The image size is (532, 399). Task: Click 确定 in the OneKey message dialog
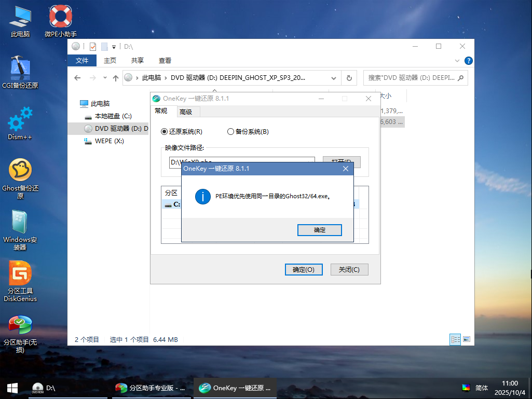319,230
